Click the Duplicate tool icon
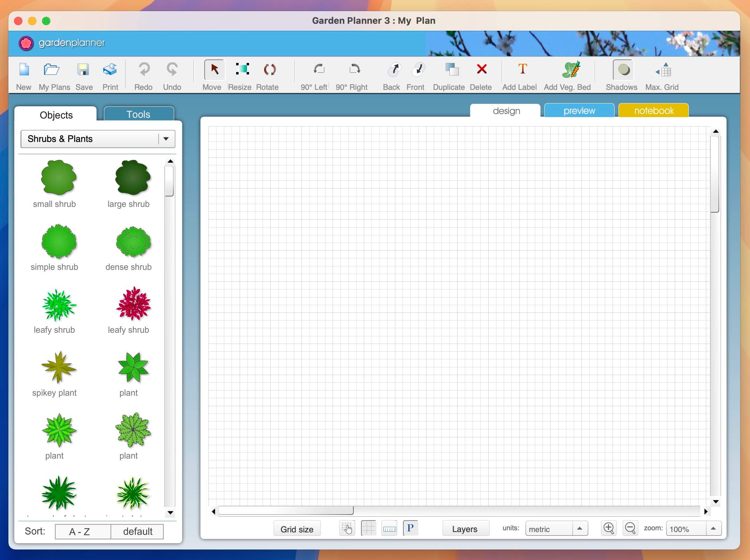The image size is (750, 560). pyautogui.click(x=449, y=69)
